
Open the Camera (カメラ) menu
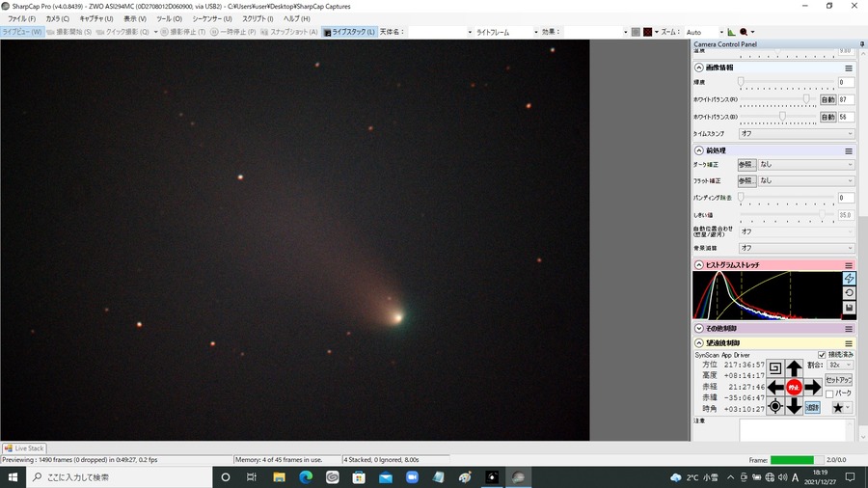58,19
